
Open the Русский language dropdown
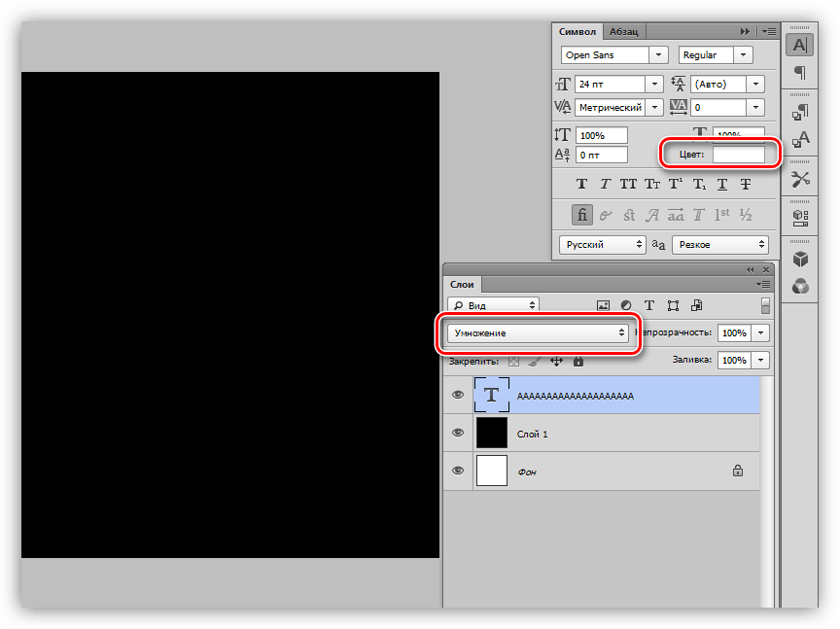click(x=603, y=244)
